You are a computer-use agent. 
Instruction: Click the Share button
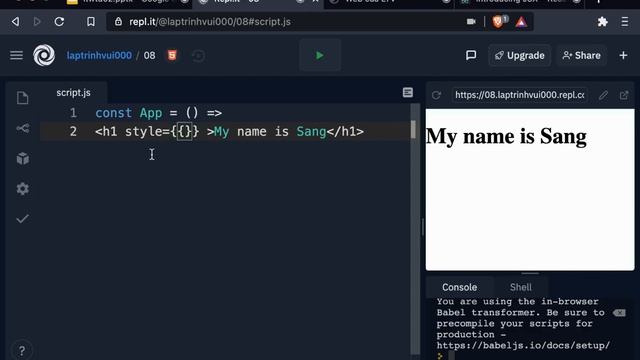click(x=582, y=56)
